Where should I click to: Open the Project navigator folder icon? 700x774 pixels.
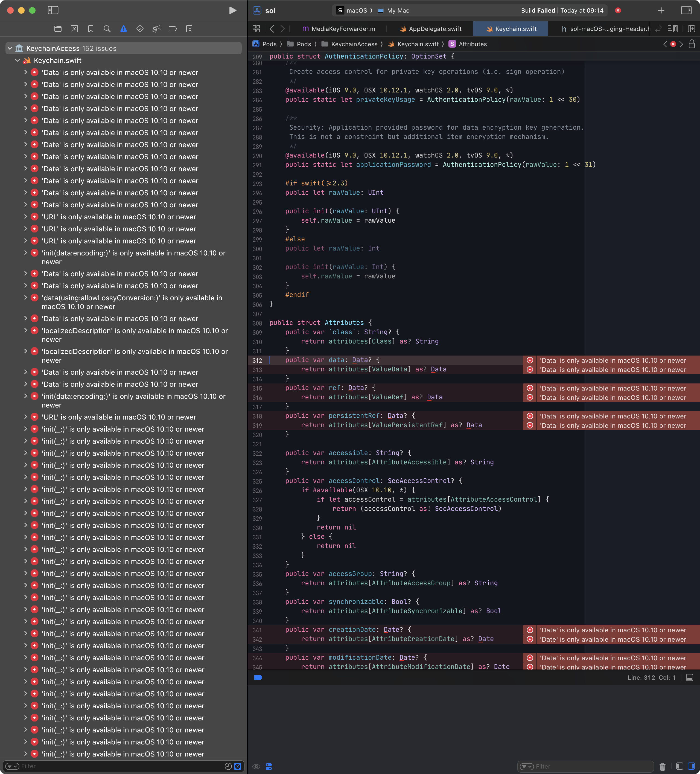coord(58,28)
